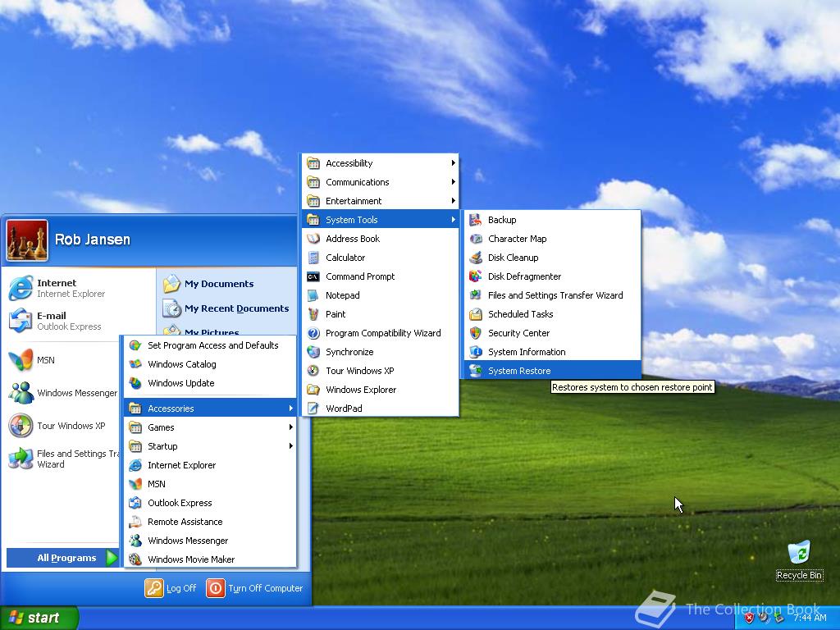This screenshot has height=630, width=840.
Task: Click the Windows Movie Maker icon
Action: [x=135, y=559]
